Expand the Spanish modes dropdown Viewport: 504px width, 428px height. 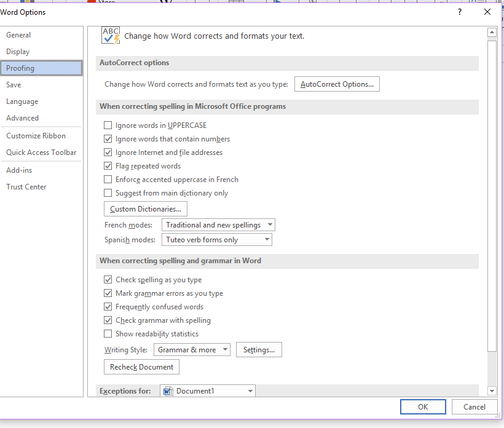216,240
